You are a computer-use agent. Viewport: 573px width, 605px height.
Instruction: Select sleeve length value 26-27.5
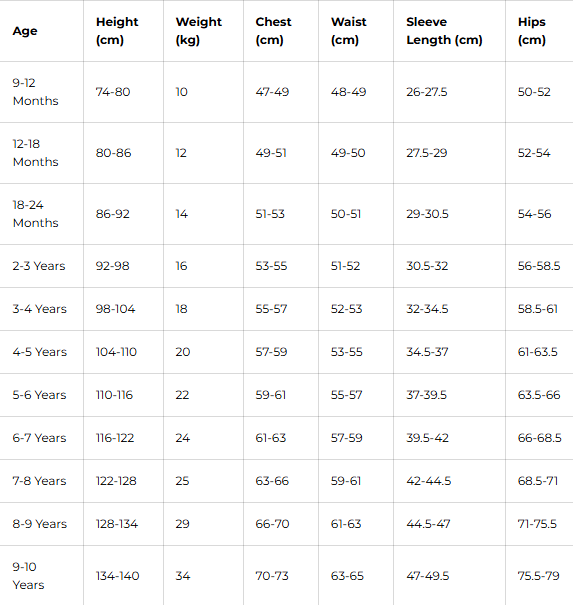tap(426, 92)
